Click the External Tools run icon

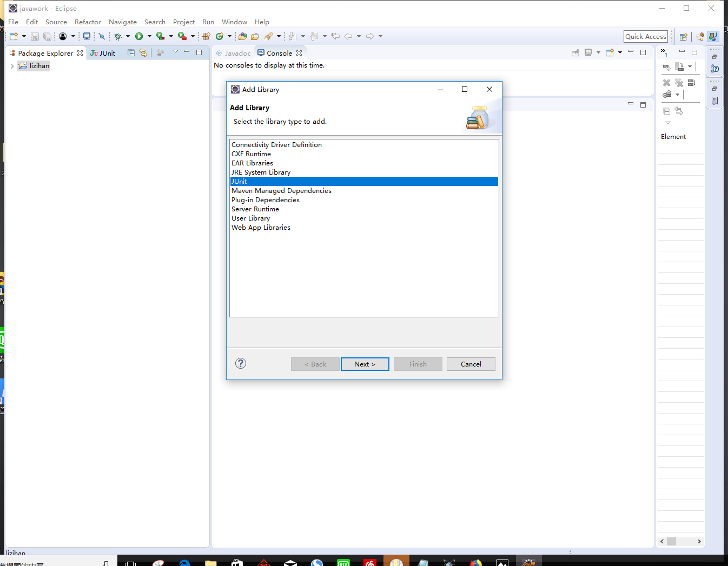pyautogui.click(x=182, y=36)
